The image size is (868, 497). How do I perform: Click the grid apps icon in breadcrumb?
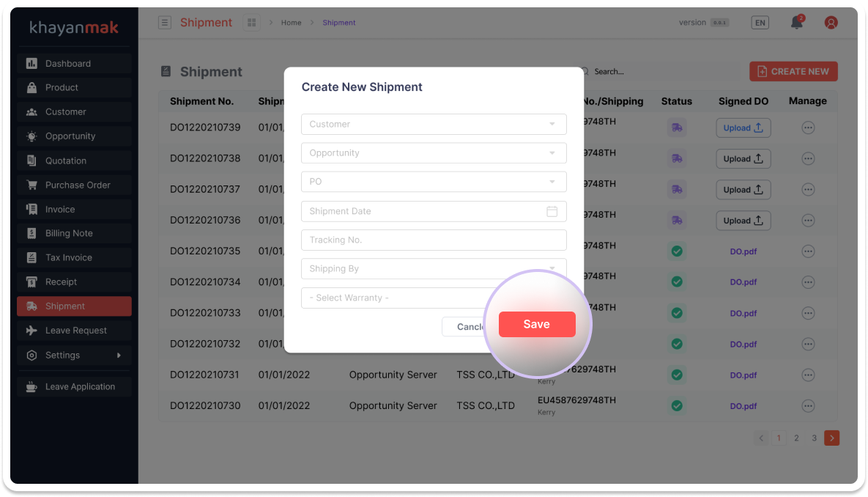click(x=252, y=23)
